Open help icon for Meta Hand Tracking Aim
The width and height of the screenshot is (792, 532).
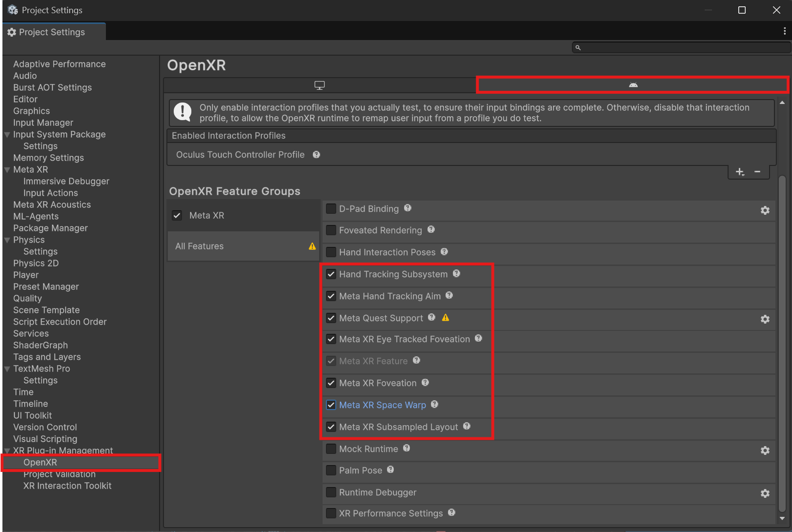pos(449,295)
